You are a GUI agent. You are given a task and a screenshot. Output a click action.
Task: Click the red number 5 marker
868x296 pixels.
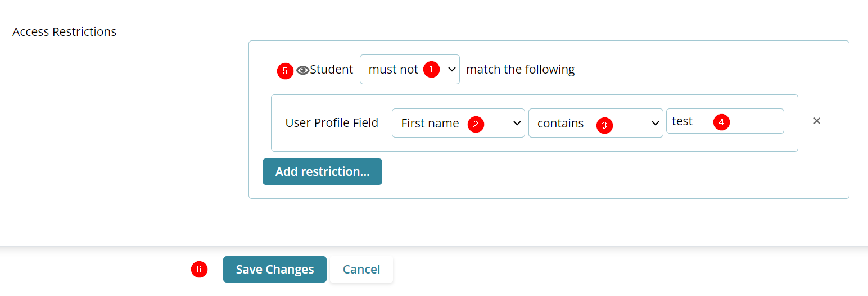click(x=285, y=71)
